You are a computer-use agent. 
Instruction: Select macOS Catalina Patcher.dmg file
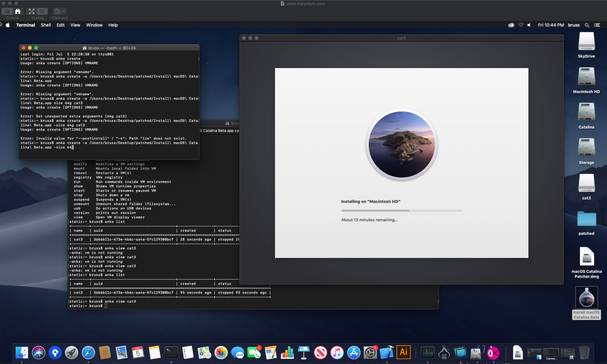[587, 262]
